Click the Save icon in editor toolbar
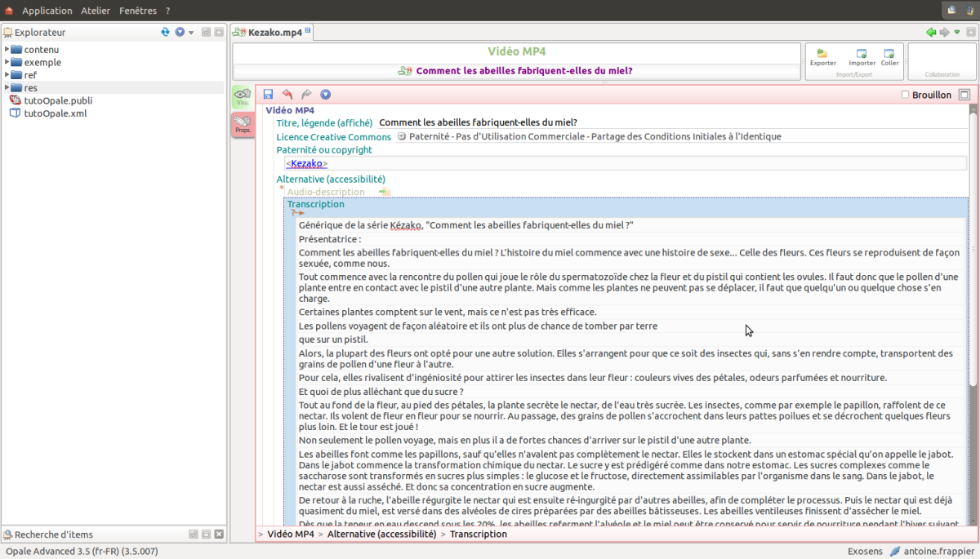 tap(269, 95)
